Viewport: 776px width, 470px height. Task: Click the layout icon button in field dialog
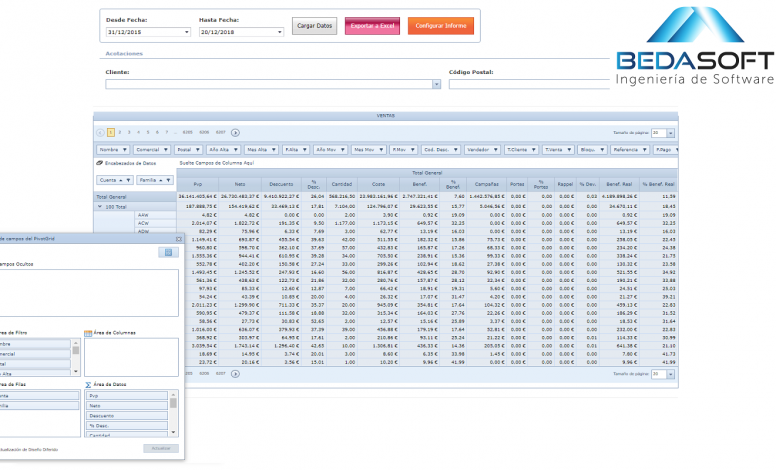tap(169, 252)
